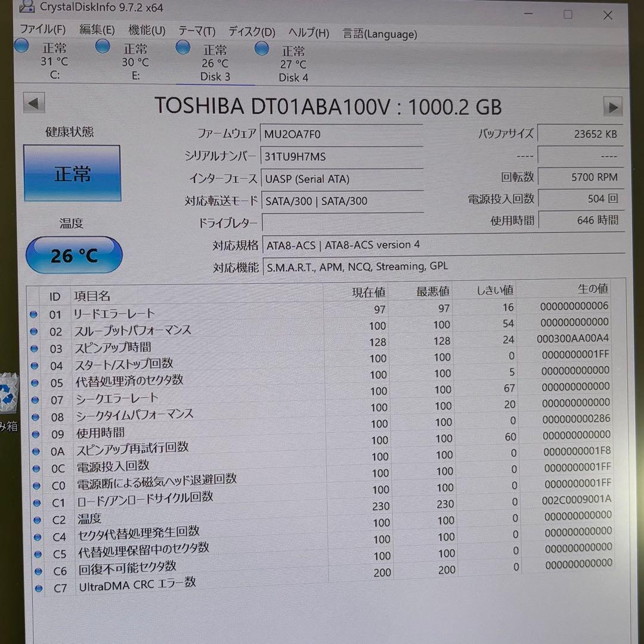Click the 26 °C temperature indicator
This screenshot has height=644, width=644.
(x=73, y=254)
